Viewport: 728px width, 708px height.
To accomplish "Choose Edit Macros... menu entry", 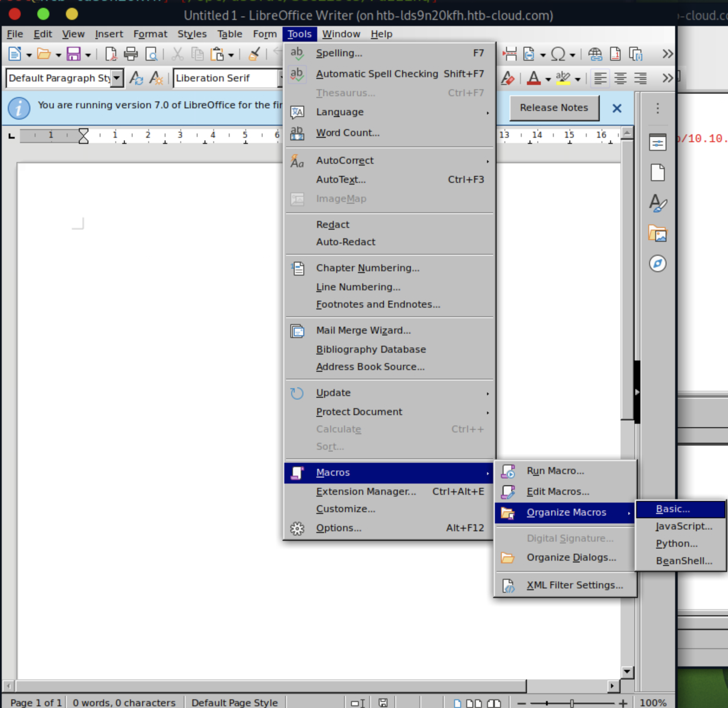I will pos(565,491).
